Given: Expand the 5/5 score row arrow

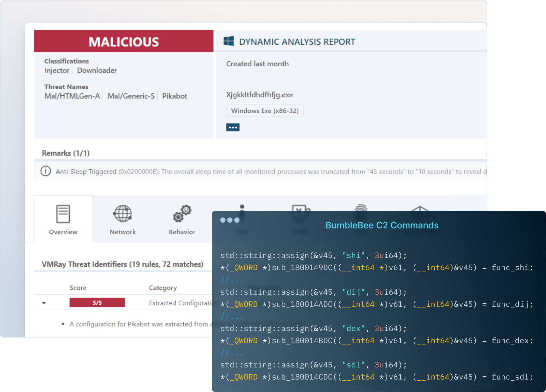Looking at the screenshot, I should [x=44, y=303].
